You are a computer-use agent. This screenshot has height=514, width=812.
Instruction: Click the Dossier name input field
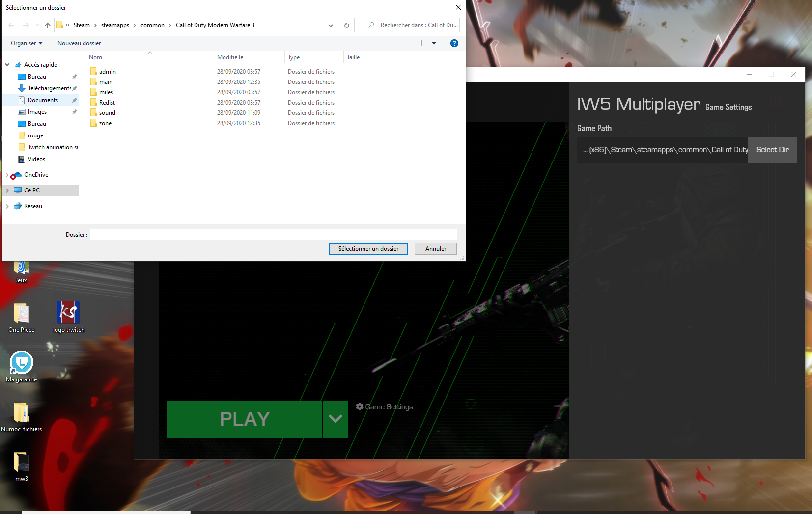pyautogui.click(x=274, y=234)
